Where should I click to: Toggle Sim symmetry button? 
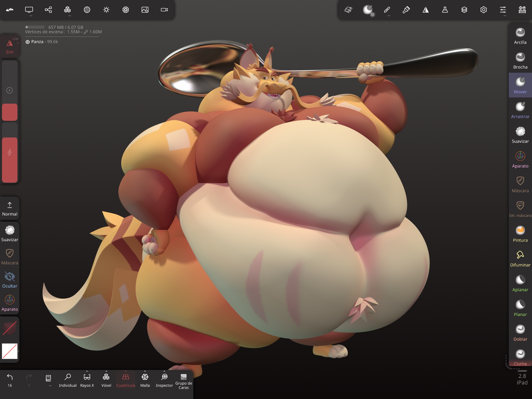point(10,46)
